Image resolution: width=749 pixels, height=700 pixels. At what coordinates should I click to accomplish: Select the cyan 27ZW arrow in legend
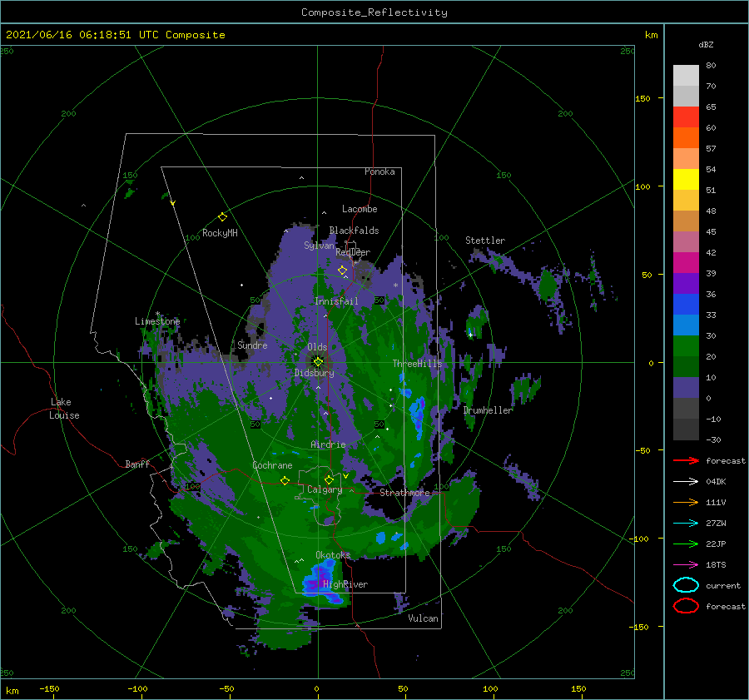point(686,524)
